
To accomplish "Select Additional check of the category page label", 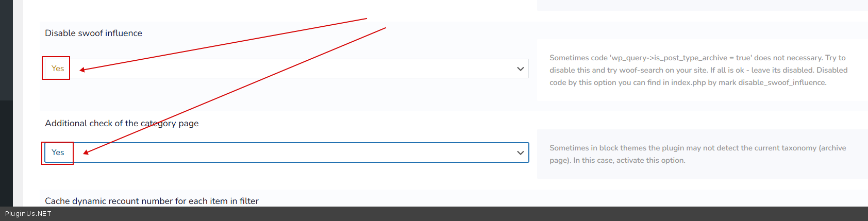I will click(122, 123).
